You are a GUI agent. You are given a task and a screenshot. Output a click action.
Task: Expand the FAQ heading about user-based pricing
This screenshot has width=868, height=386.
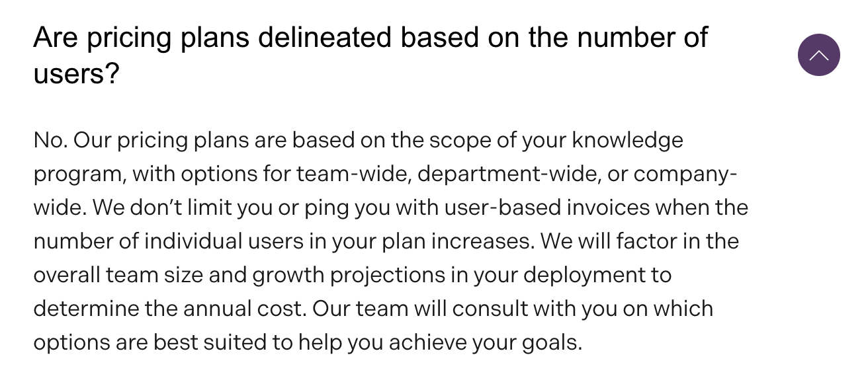(x=370, y=38)
